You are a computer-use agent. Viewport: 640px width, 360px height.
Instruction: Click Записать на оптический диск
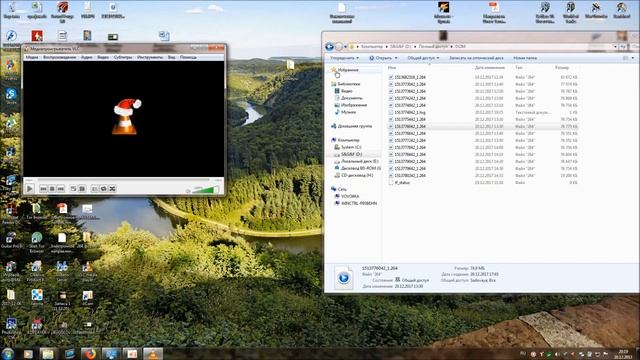pyautogui.click(x=476, y=58)
